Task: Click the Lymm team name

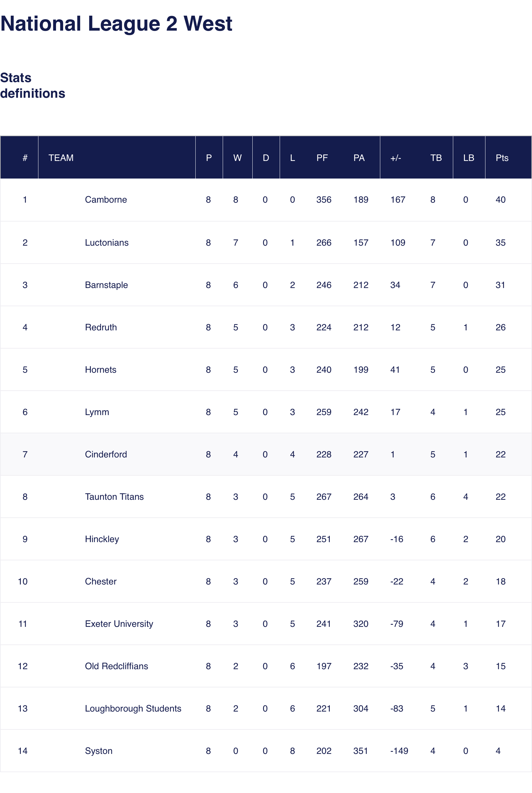Action: (x=97, y=412)
